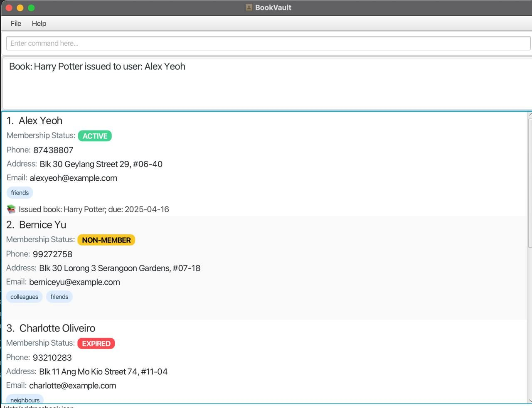Click Bernice Yu's friends tag

[x=59, y=297]
